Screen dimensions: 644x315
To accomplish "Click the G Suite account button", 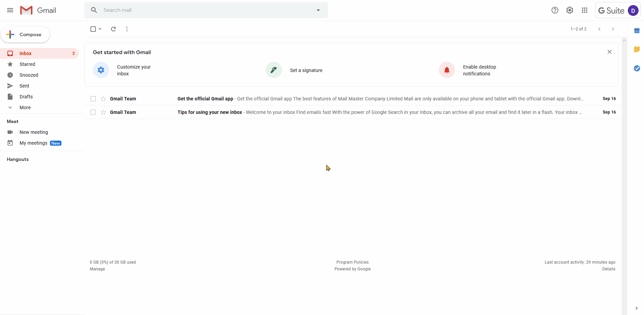I will [618, 10].
